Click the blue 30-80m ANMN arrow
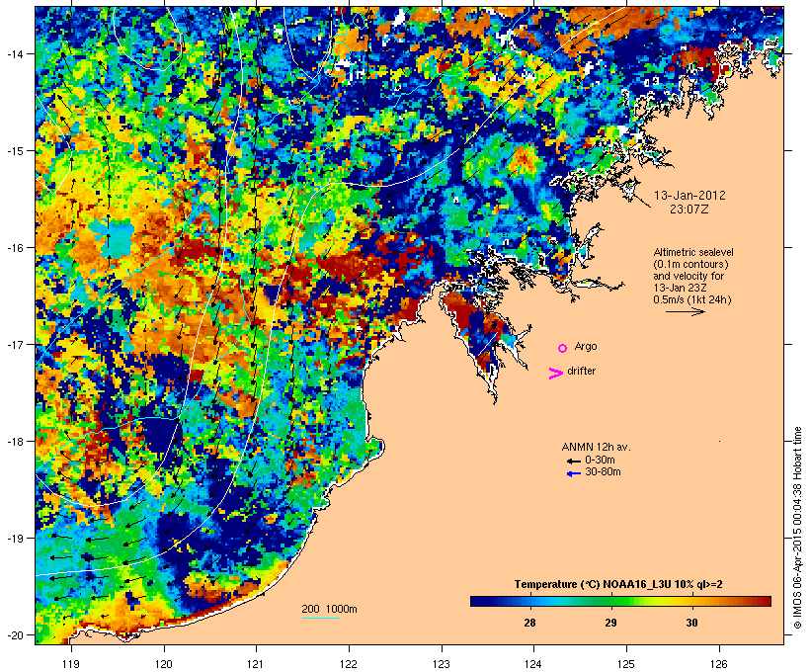Viewport: 810px width, 672px height. pyautogui.click(x=573, y=473)
